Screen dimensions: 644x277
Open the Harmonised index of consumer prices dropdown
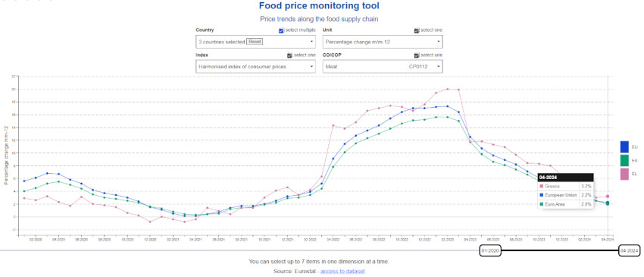(255, 66)
